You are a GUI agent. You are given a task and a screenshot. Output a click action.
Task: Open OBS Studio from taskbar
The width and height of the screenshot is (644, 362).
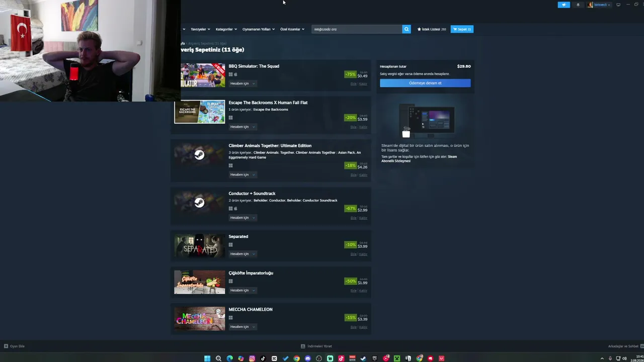(319, 358)
